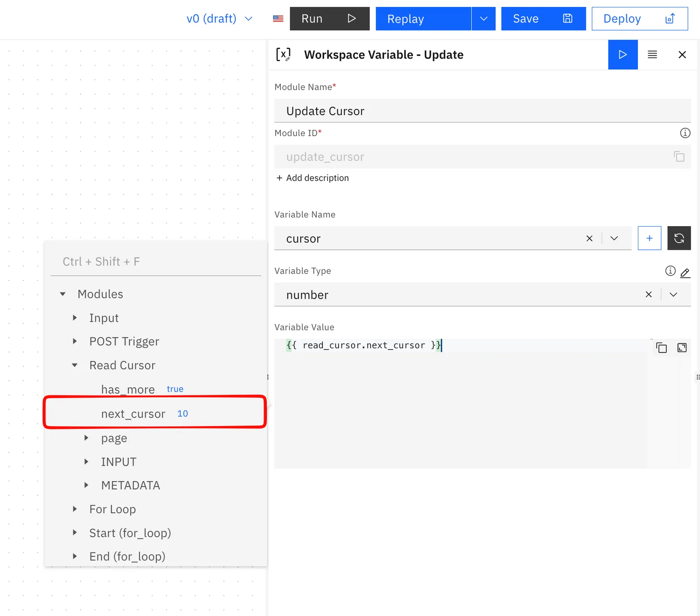The width and height of the screenshot is (700, 616).
Task: Deploy the workflow
Action: (640, 19)
